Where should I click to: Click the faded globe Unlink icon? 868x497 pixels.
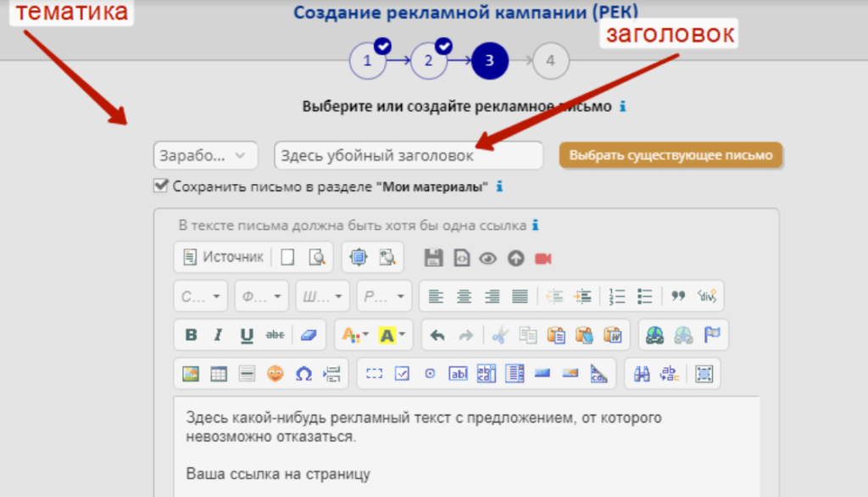pyautogui.click(x=683, y=335)
